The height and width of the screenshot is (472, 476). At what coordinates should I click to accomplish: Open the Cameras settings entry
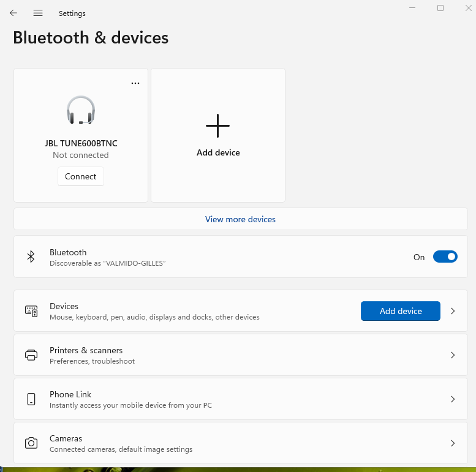240,443
